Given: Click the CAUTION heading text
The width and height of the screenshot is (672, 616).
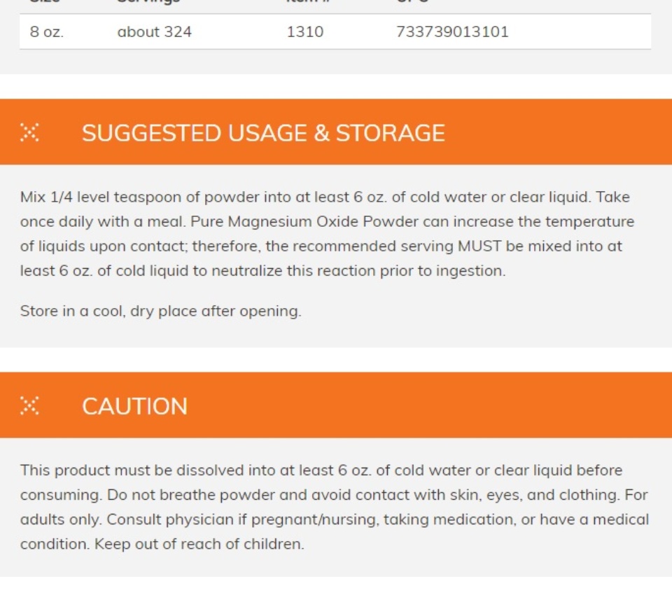Looking at the screenshot, I should tap(134, 407).
